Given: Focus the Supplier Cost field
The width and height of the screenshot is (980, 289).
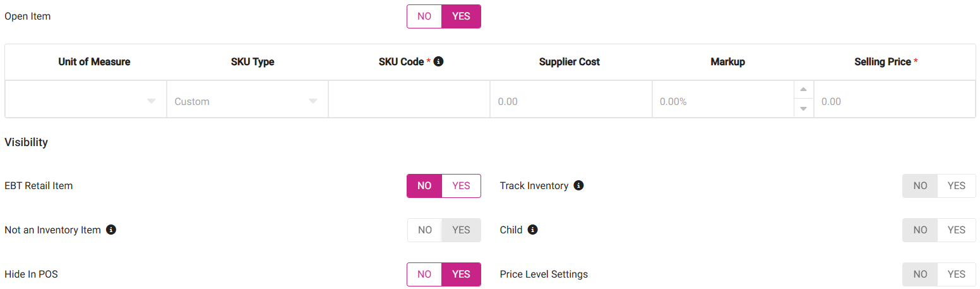Looking at the screenshot, I should click(x=571, y=101).
